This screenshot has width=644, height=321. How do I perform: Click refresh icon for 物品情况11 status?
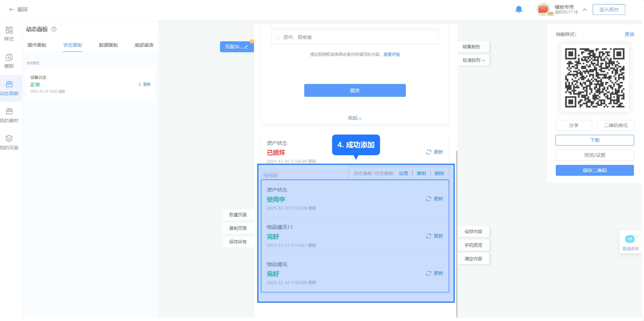(x=429, y=236)
